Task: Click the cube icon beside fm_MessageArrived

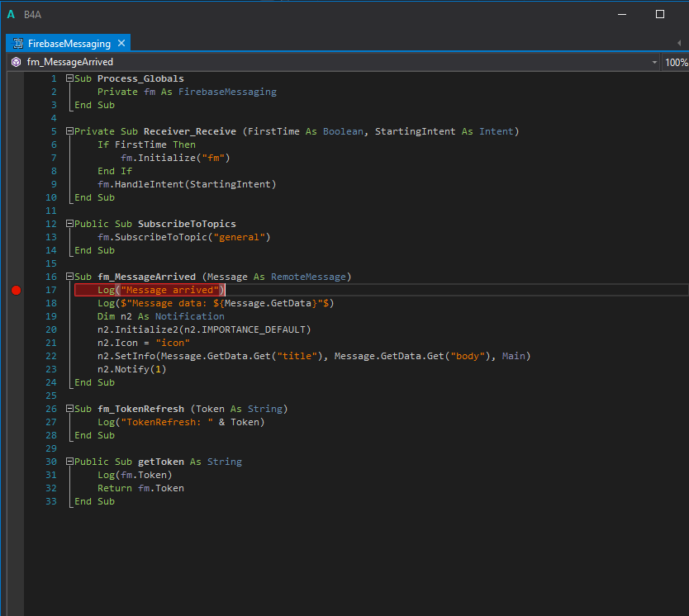Action: pyautogui.click(x=16, y=62)
